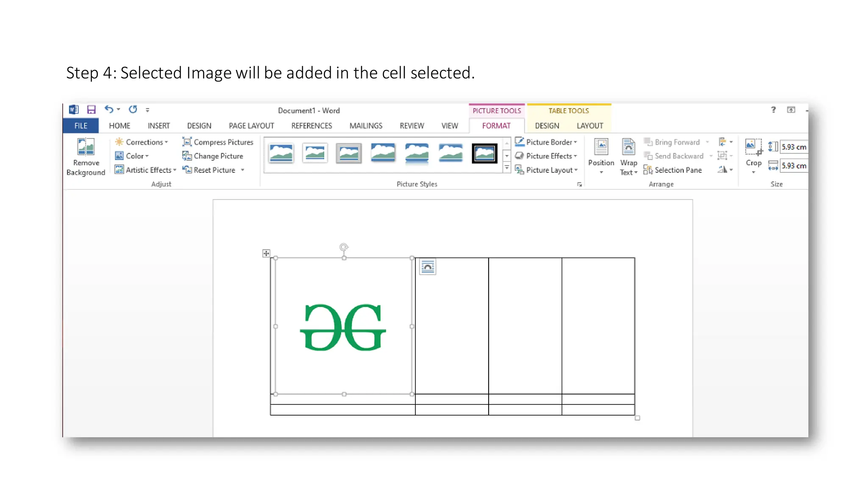Click Remove Background

(x=86, y=157)
